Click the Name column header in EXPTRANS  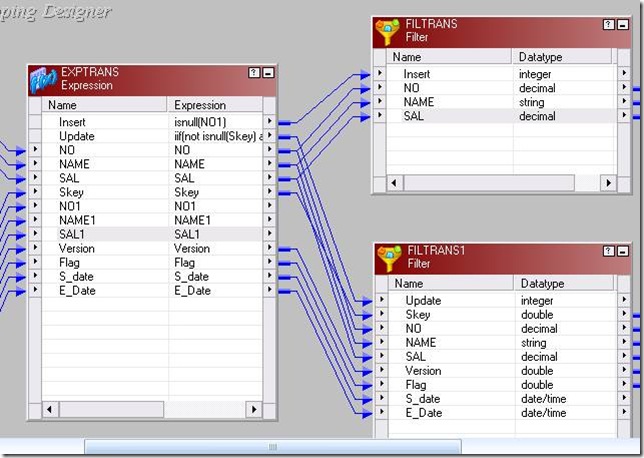click(x=104, y=105)
